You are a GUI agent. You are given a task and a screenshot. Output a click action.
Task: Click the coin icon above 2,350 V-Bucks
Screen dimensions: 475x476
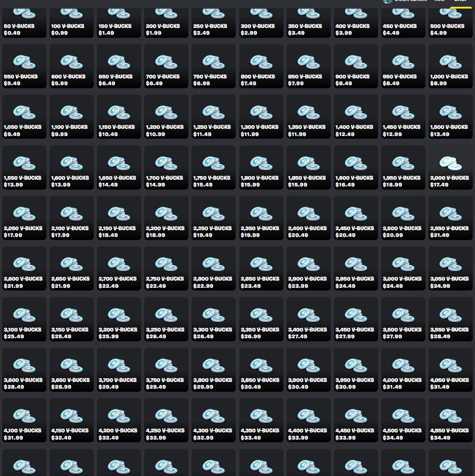click(261, 214)
